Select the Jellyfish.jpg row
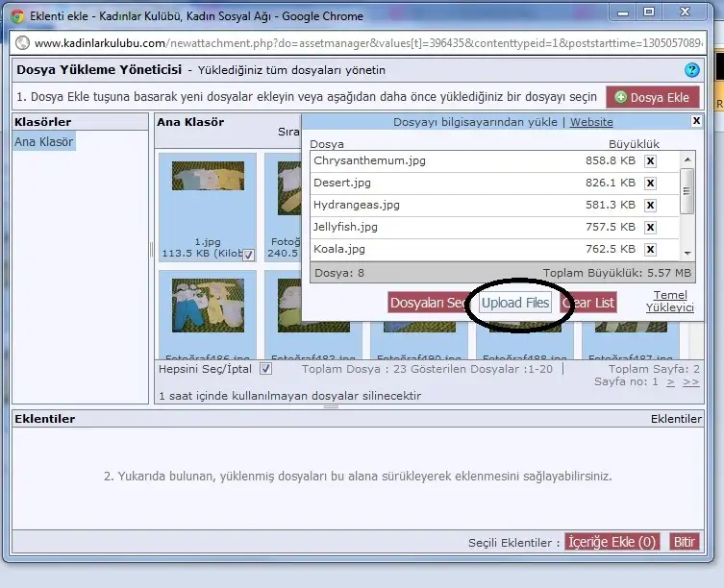Image resolution: width=724 pixels, height=588 pixels. (494, 227)
